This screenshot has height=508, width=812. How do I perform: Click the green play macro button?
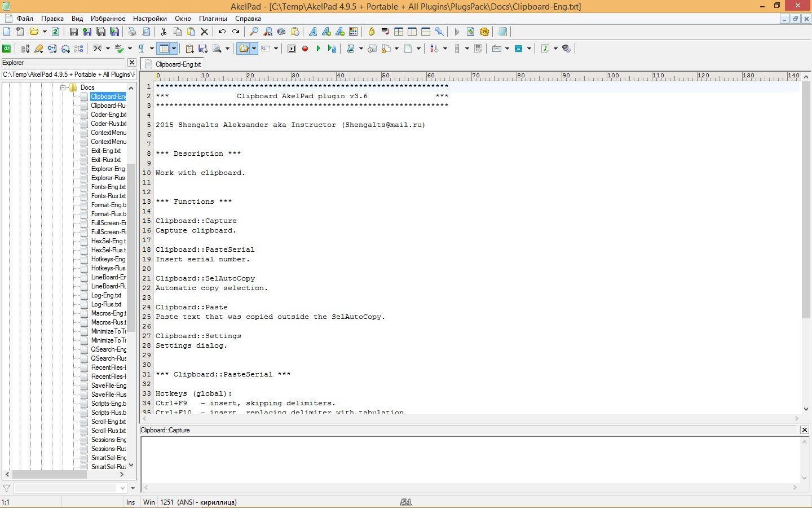[319, 49]
